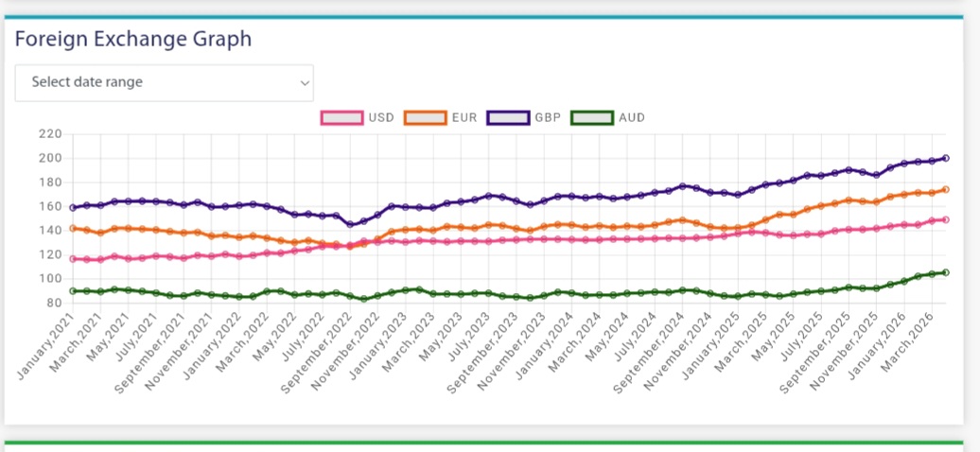The image size is (980, 452).
Task: Select the last GBP data point on the right
Action: click(x=946, y=158)
